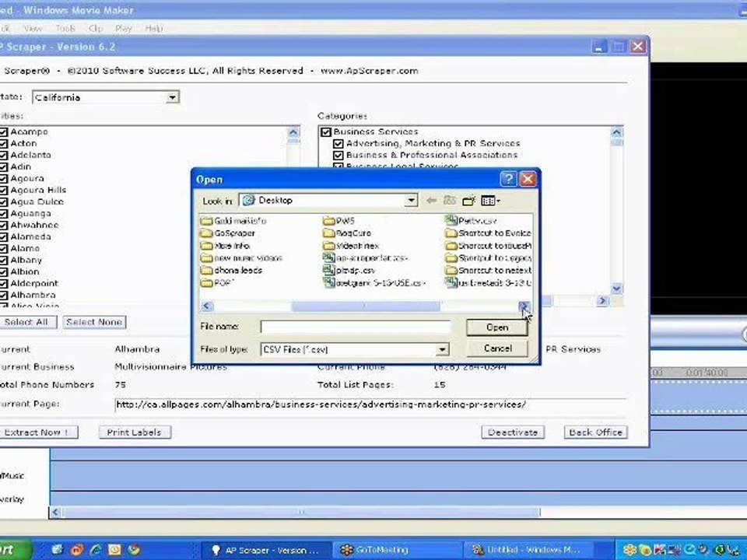747x560 pixels.
Task: Open the View menu icon in Open dialog
Action: coord(490,201)
